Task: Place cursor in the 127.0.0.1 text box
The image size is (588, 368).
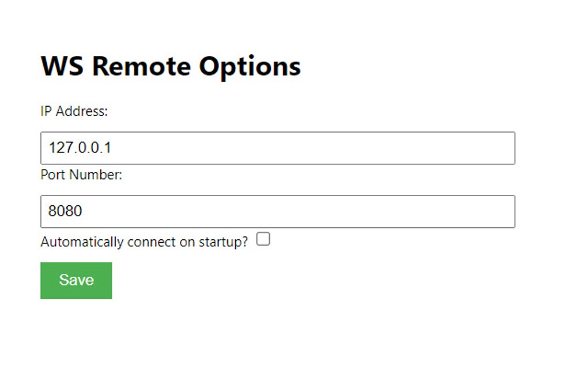Action: [277, 148]
